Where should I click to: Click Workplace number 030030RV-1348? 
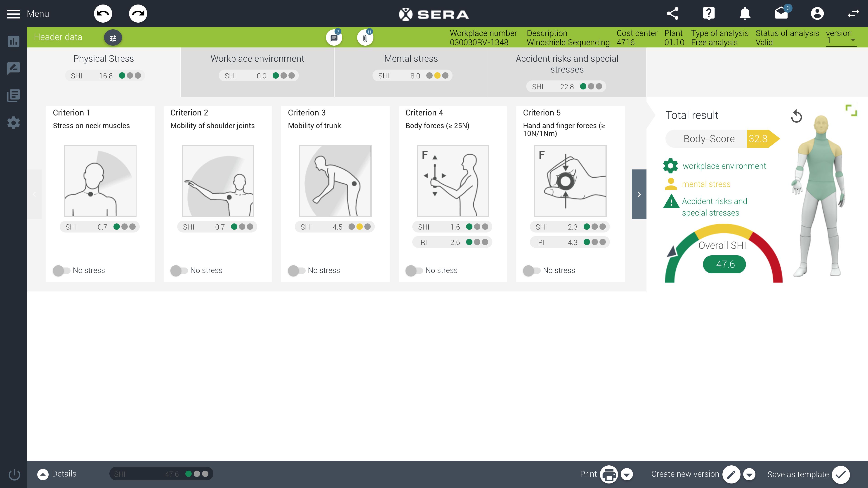click(x=483, y=38)
